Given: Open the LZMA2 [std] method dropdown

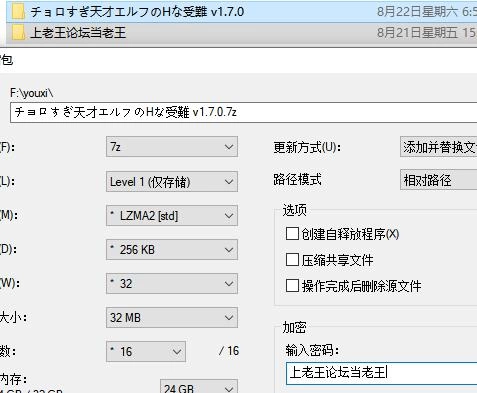Looking at the screenshot, I should [x=172, y=216].
